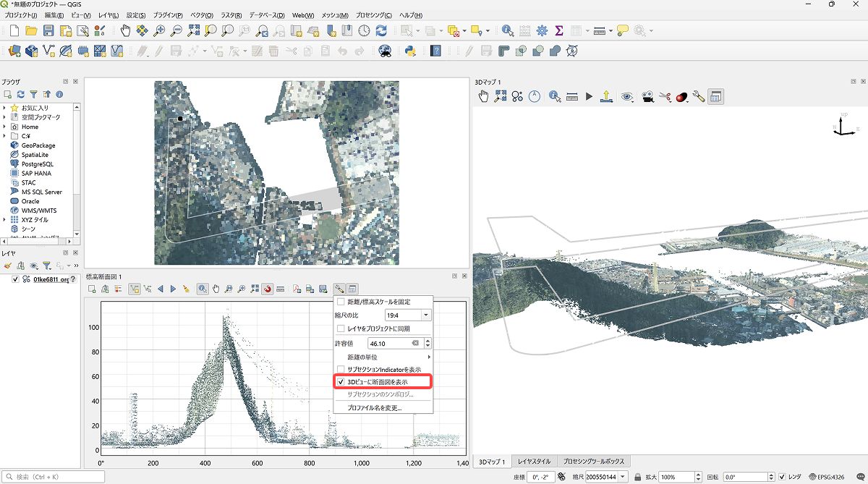Select the 3D map Identify tool
Viewport: 868px width, 484px height.
[x=555, y=95]
